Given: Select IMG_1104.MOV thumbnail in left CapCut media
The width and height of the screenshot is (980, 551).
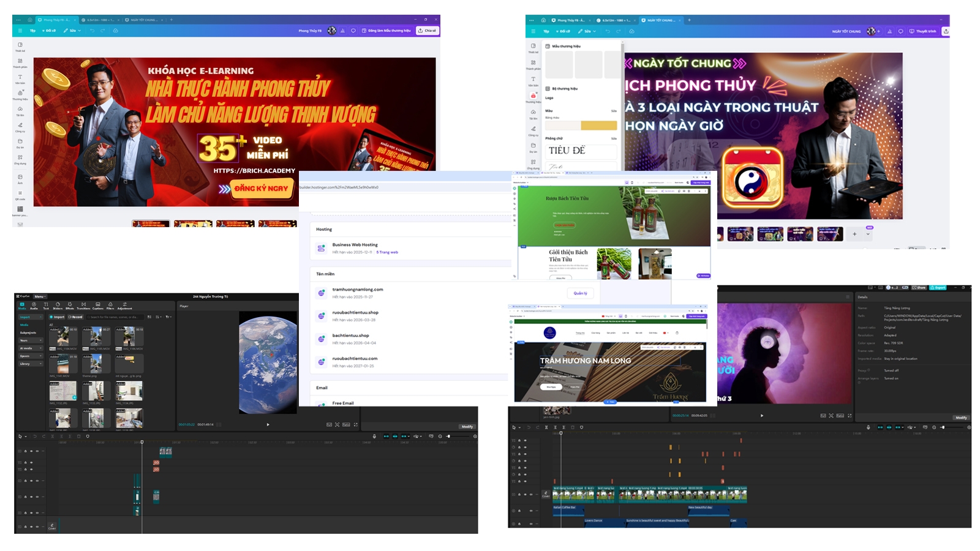Looking at the screenshot, I should 63,336.
